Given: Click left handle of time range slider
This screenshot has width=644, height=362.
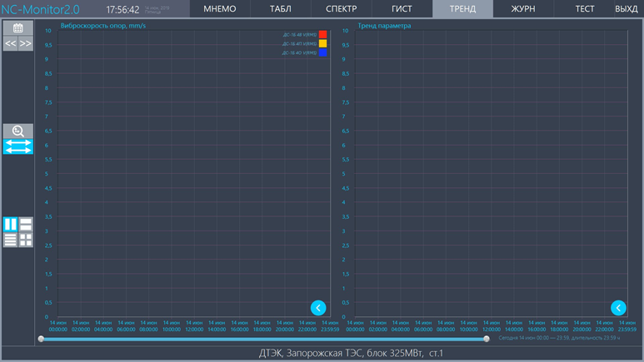Looking at the screenshot, I should tap(41, 339).
